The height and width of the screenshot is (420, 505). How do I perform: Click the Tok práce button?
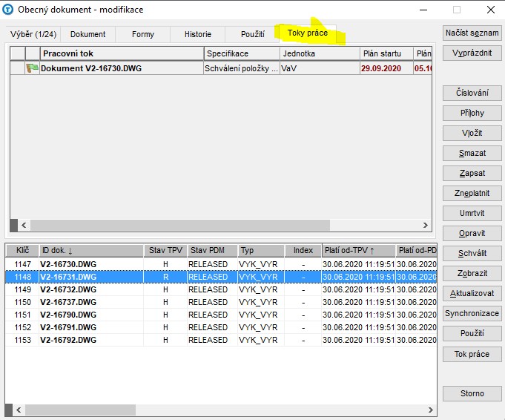[472, 354]
